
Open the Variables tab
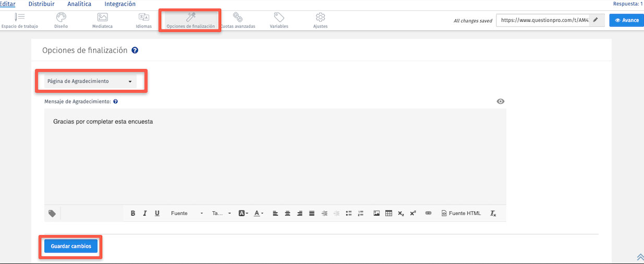279,21
